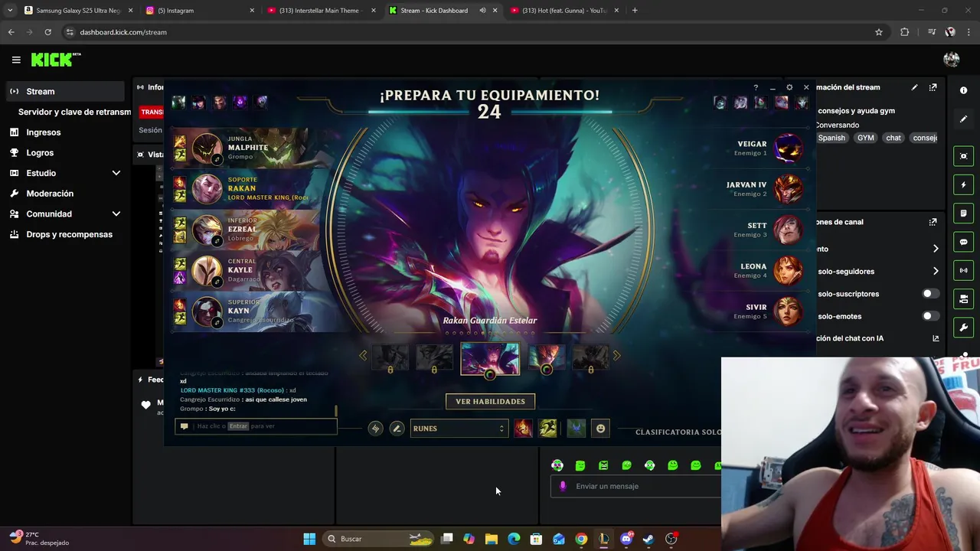Screen dimensions: 980x551
Task: Click the Enviar un mensaje field
Action: tap(637, 486)
